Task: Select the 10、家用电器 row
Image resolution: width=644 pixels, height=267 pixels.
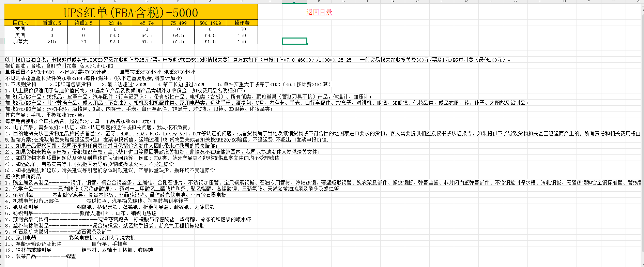Action: (x=70, y=238)
